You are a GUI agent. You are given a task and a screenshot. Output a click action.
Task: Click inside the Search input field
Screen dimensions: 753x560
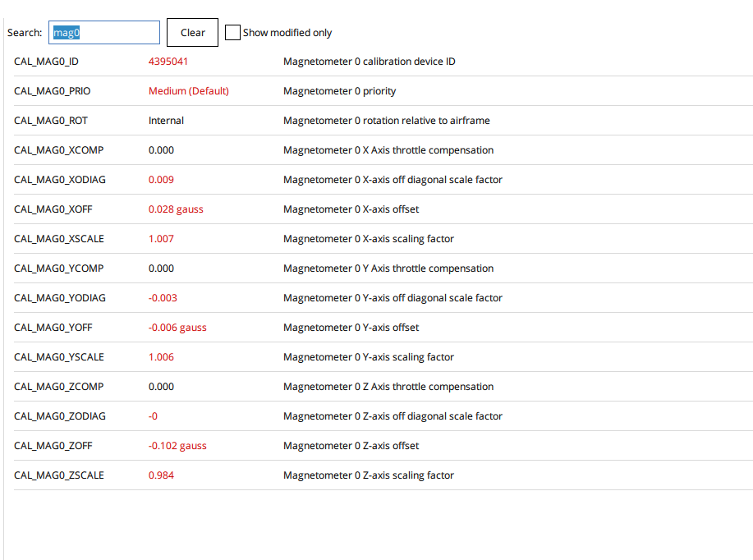tap(104, 32)
